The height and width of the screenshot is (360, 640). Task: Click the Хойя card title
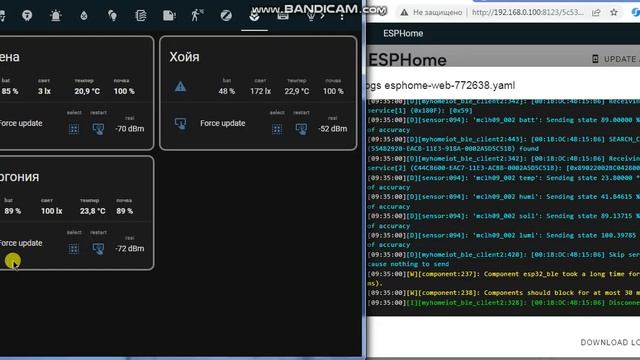tap(184, 57)
